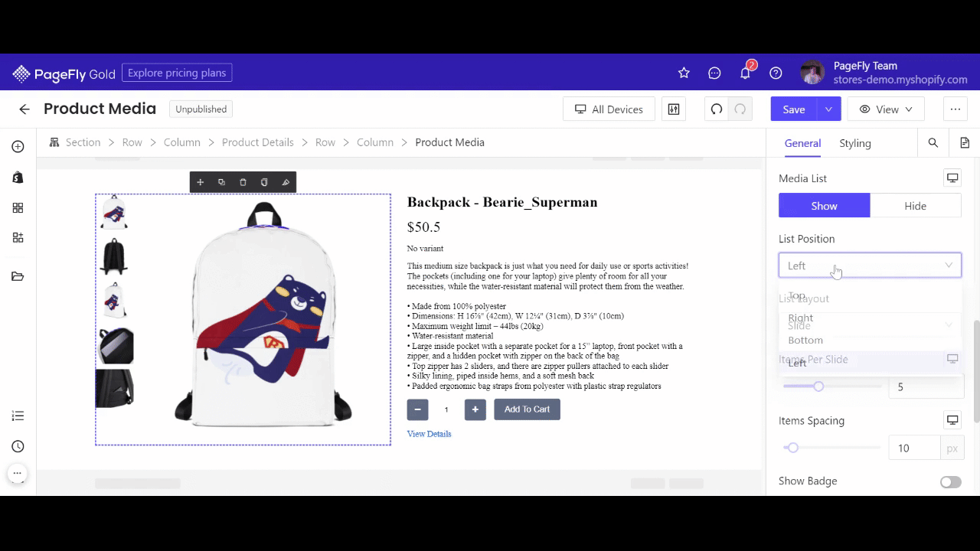Open favorites star icon in header
980x551 pixels.
pos(684,73)
